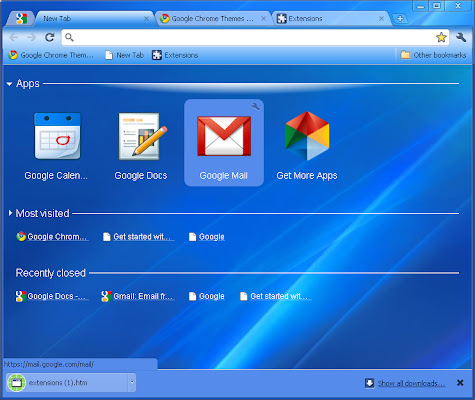Go forward to next page
475x400 pixels.
click(x=32, y=37)
